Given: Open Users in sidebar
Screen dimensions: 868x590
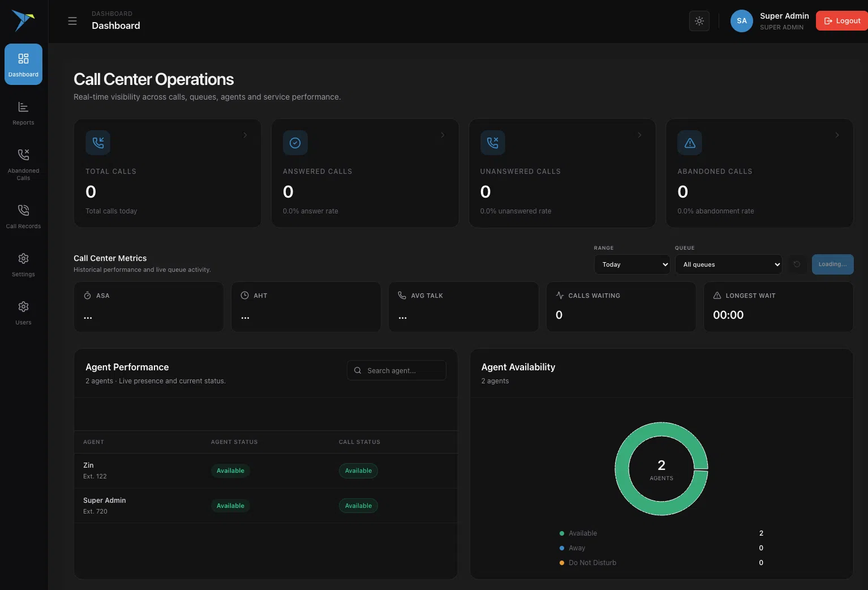Looking at the screenshot, I should pos(23,313).
